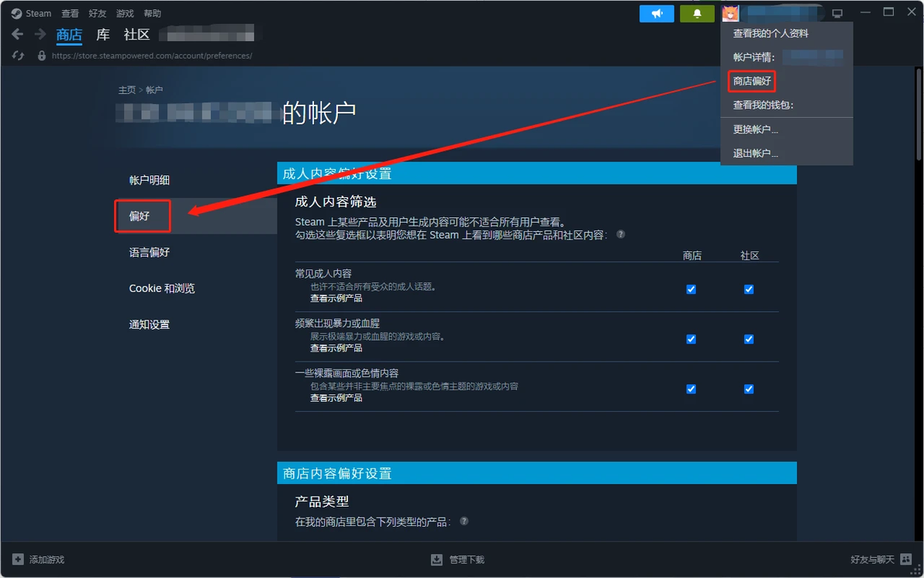This screenshot has height=578, width=924.
Task: Switch to the 社区 tab
Action: pos(136,35)
